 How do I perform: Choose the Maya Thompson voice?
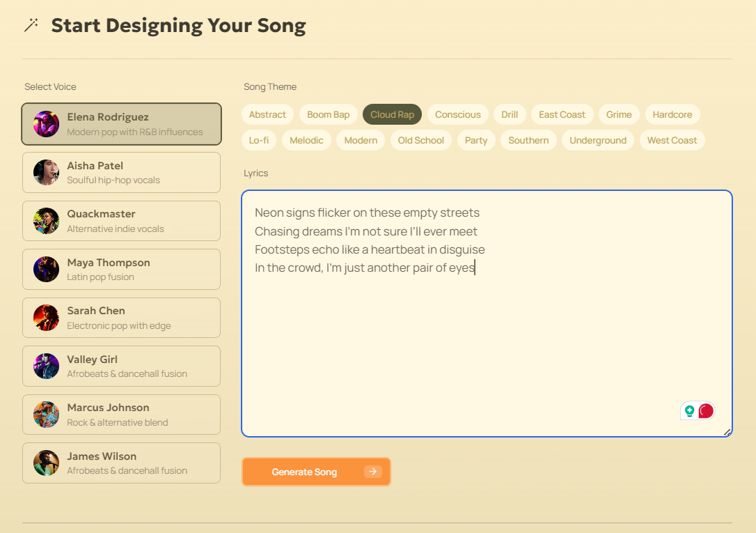pos(122,270)
